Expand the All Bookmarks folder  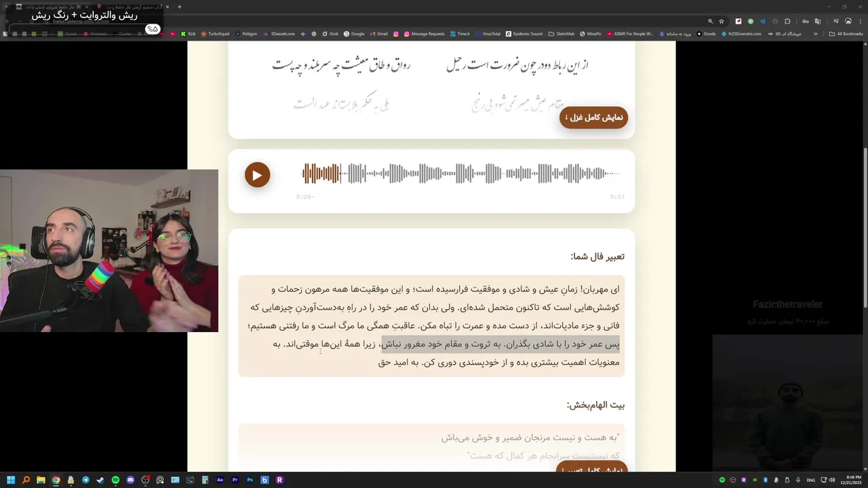point(846,33)
